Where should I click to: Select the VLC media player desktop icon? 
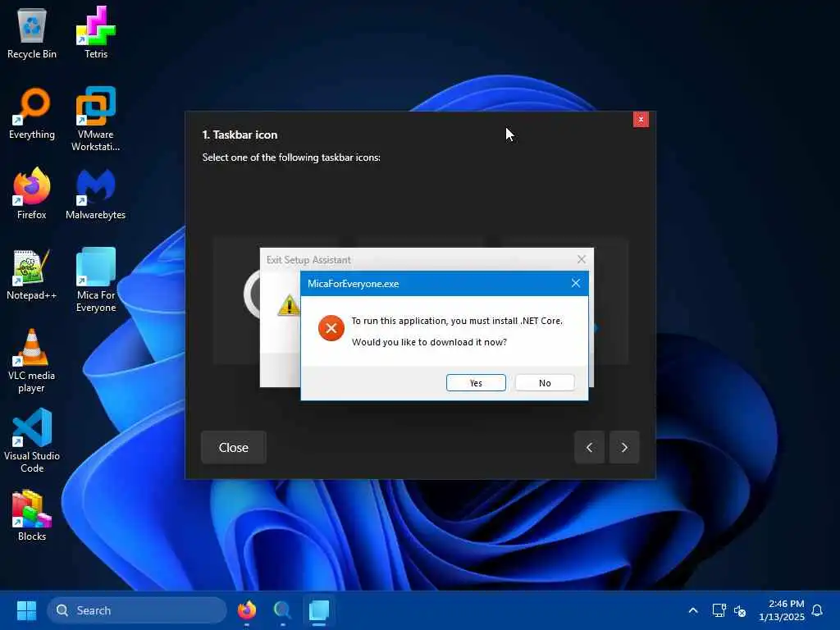click(x=32, y=361)
